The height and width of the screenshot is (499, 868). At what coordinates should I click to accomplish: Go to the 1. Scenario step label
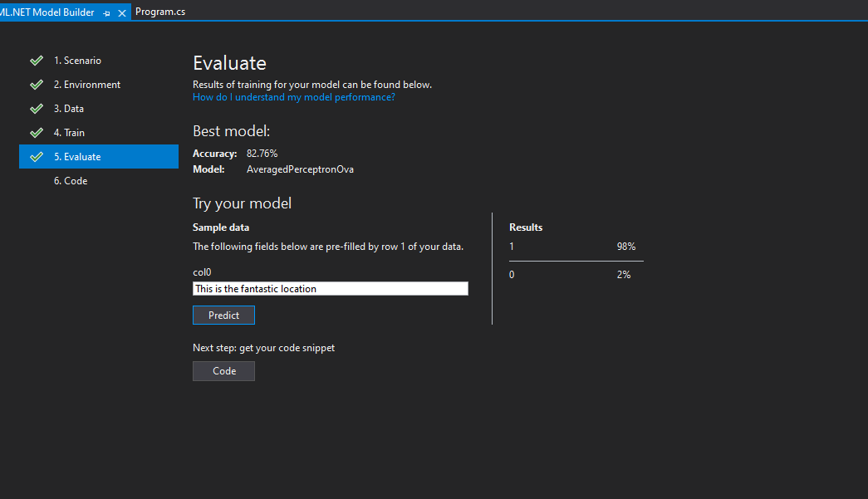click(77, 61)
